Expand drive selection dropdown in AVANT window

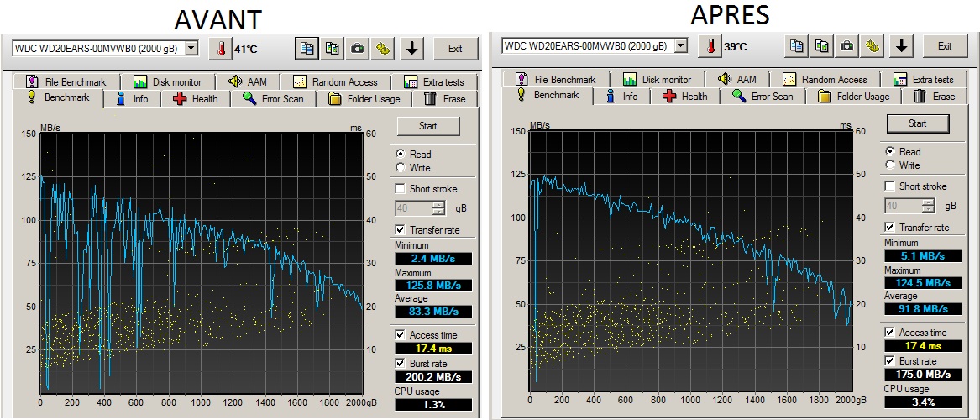click(191, 49)
